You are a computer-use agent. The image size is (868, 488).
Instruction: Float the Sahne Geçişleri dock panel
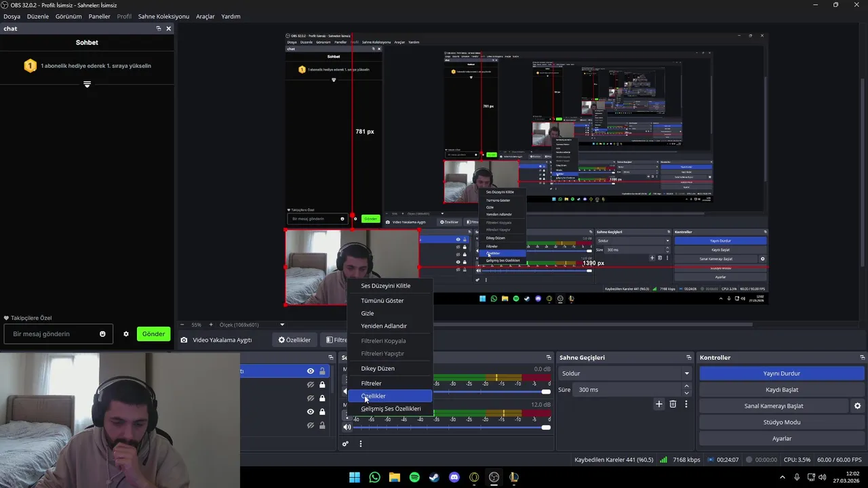(689, 357)
